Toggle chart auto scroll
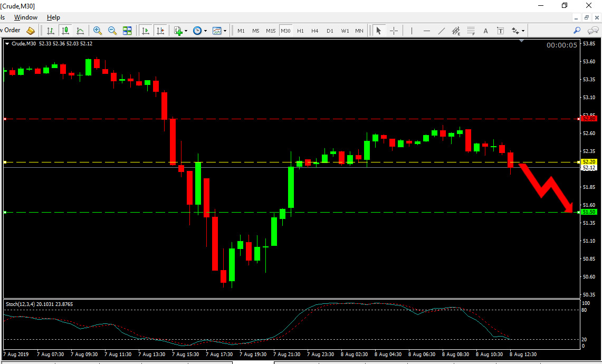Image resolution: width=602 pixels, height=364 pixels. (x=146, y=31)
